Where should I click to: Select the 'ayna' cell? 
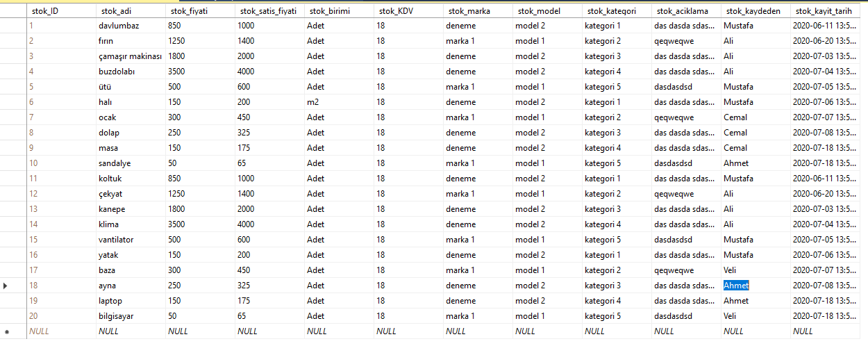131,286
